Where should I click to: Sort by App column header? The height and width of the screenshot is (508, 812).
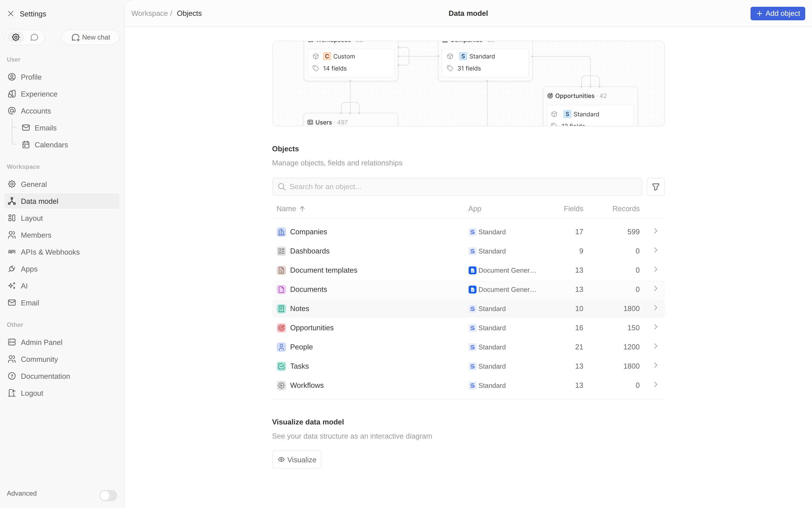click(475, 209)
